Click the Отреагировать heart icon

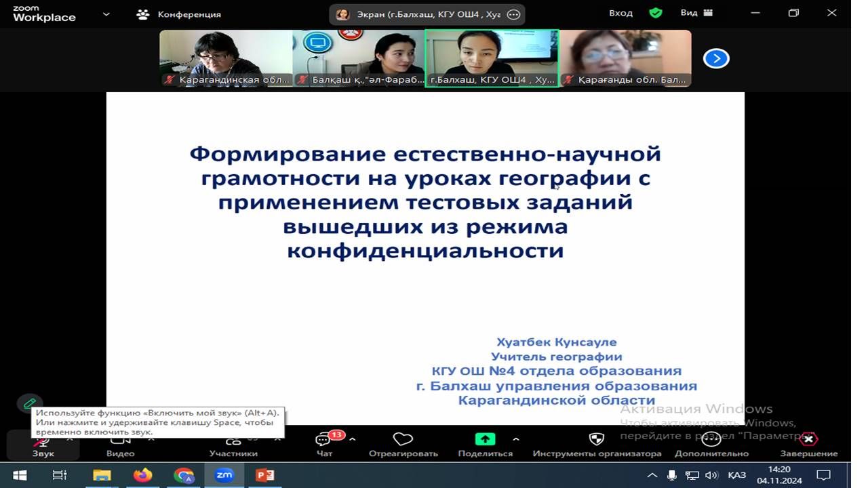click(403, 439)
